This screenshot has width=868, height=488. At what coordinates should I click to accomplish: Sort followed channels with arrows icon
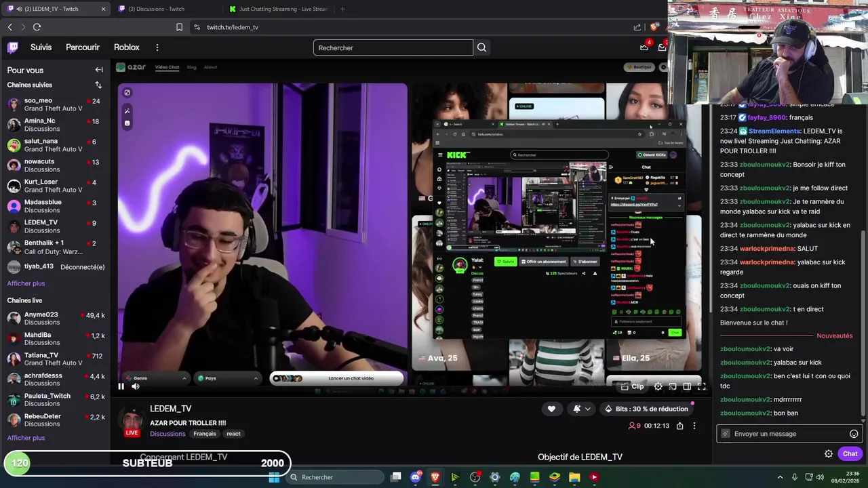98,85
